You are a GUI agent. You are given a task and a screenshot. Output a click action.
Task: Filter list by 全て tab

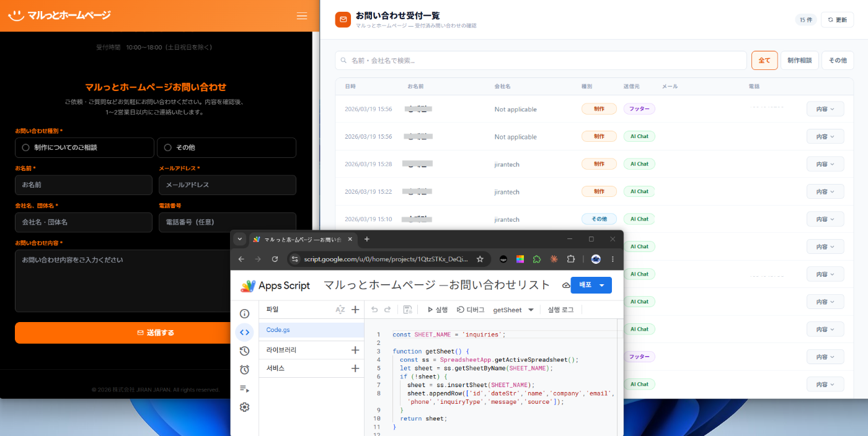click(764, 60)
